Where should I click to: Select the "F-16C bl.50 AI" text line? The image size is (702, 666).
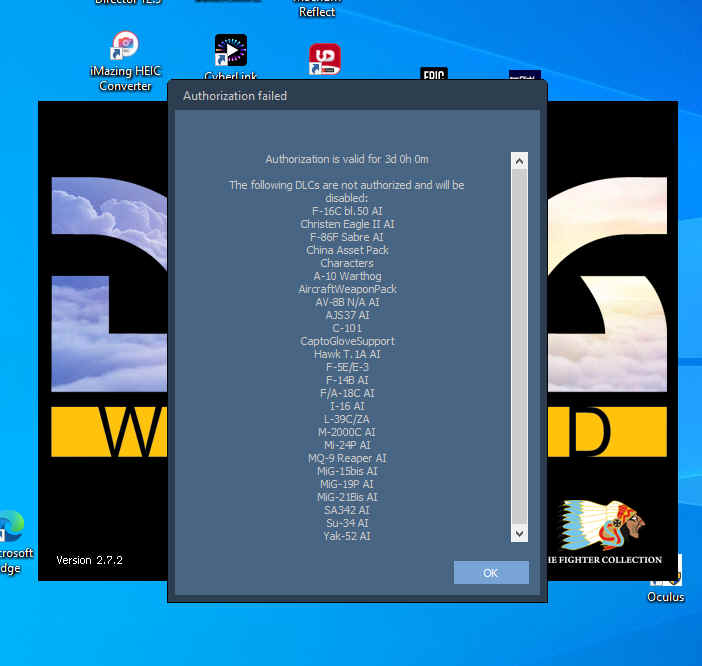(x=347, y=211)
